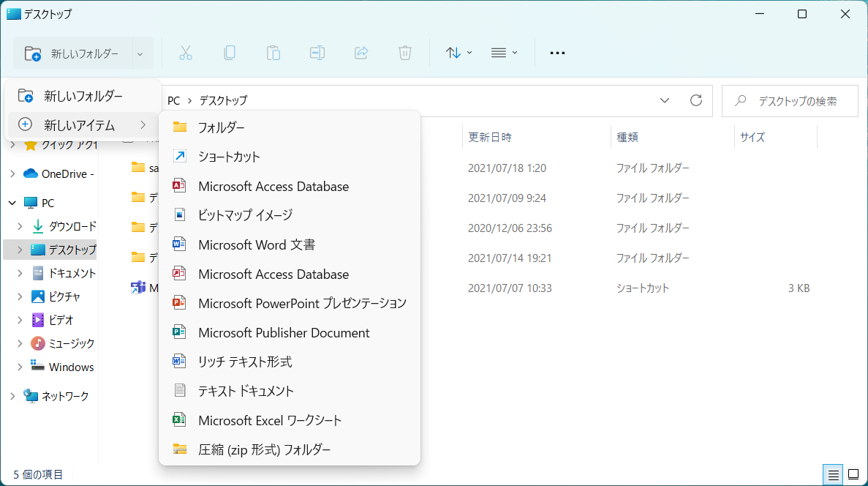Select 新しいフォルダー in the dropdown menu
Screen dimensions: 868x486
click(83, 96)
